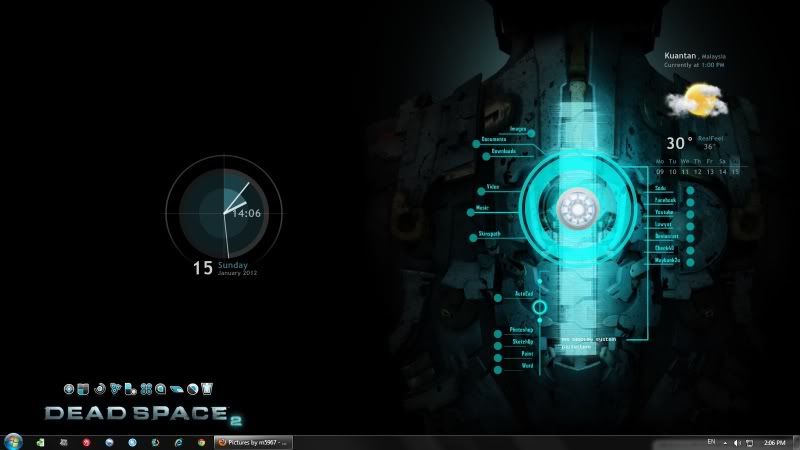Show hidden system tray icons
Image resolution: width=800 pixels, height=450 pixels.
point(725,443)
